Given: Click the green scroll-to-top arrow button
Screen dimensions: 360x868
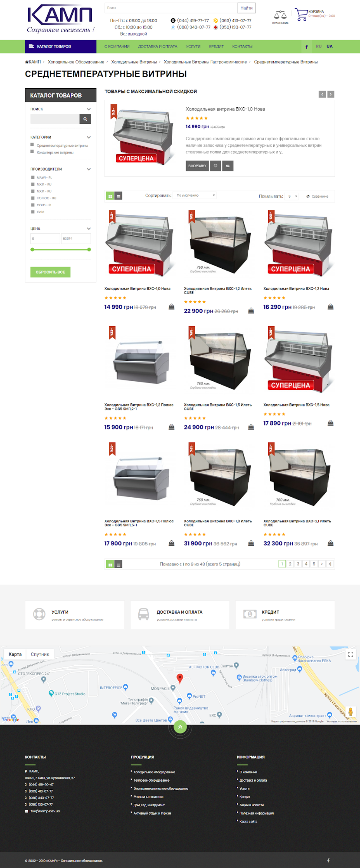Looking at the screenshot, I should point(180,726).
